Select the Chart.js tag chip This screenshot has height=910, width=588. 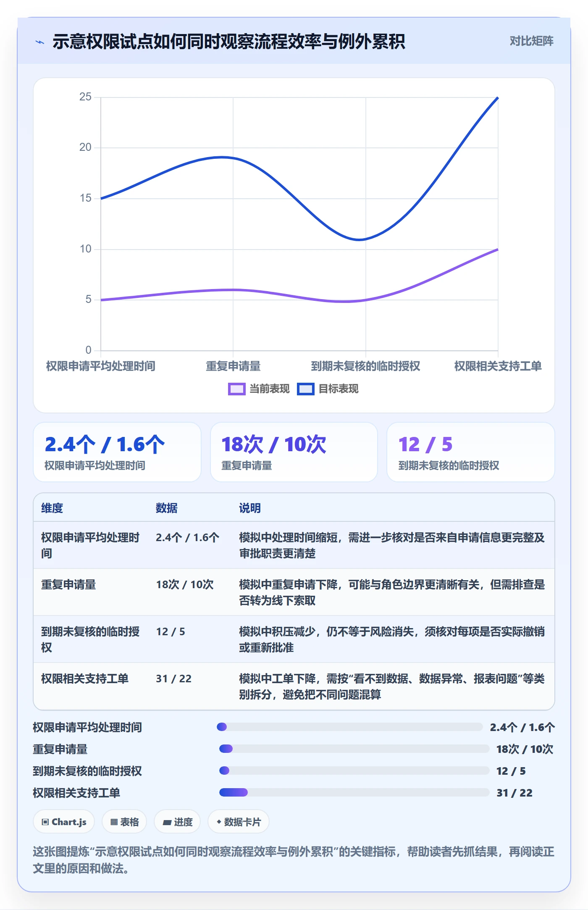64,822
